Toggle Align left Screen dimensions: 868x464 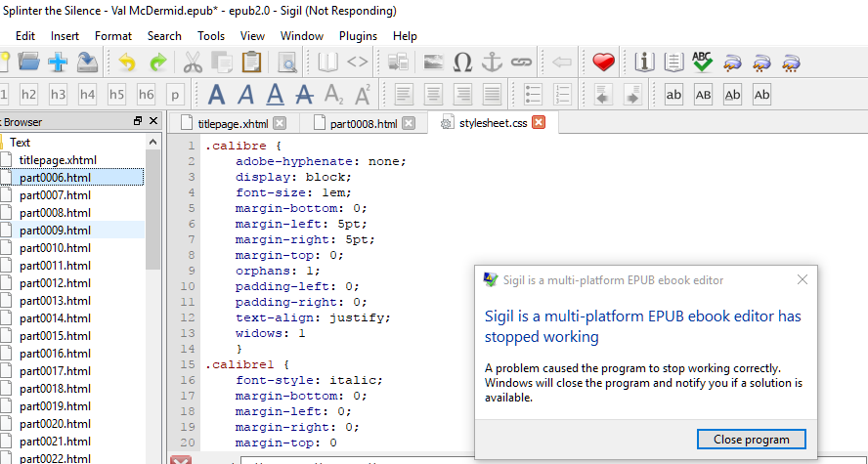pos(404,95)
